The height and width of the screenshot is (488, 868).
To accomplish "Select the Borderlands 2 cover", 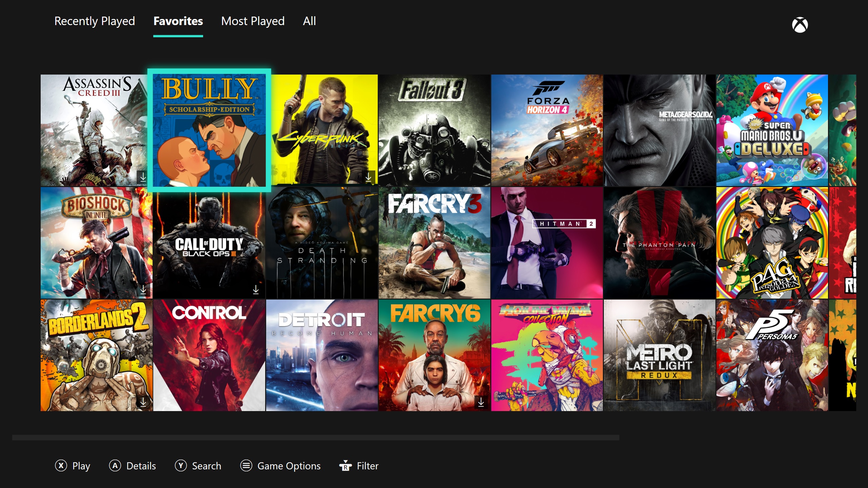I will click(x=97, y=355).
